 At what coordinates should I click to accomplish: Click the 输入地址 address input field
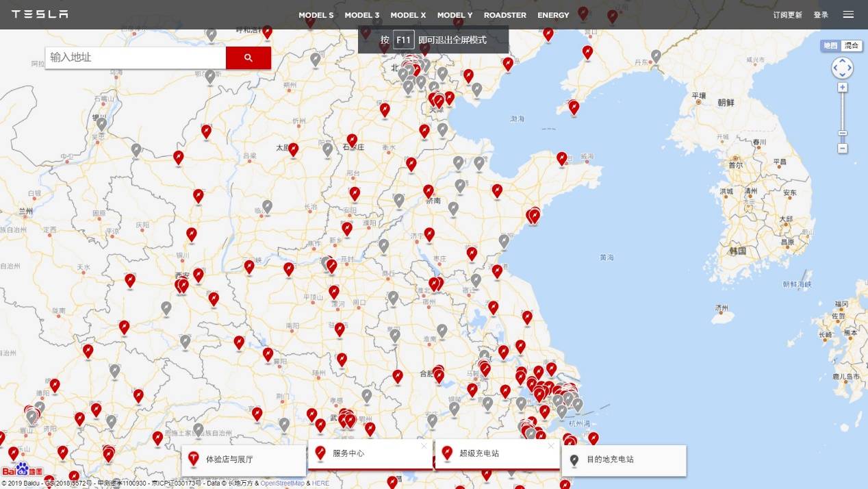[136, 58]
